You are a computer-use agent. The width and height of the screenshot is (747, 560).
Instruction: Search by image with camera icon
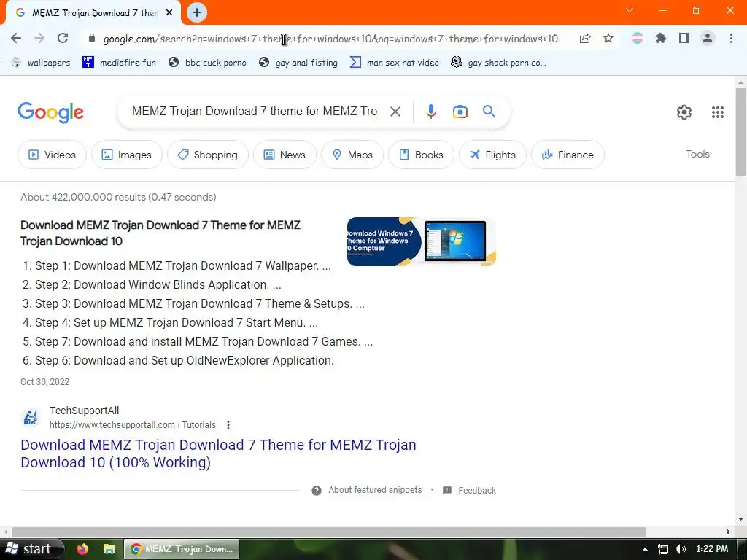[460, 112]
